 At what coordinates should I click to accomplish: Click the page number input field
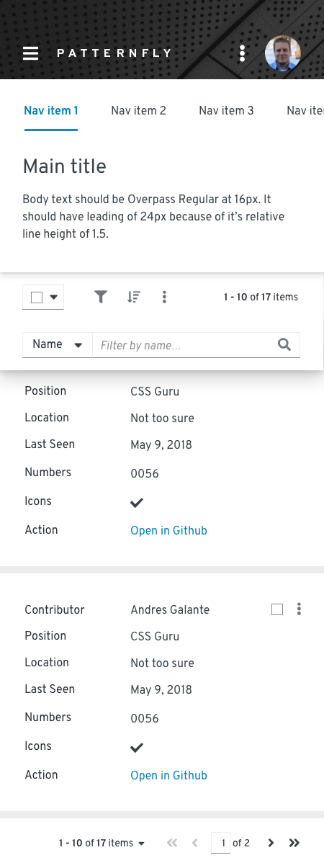(220, 843)
